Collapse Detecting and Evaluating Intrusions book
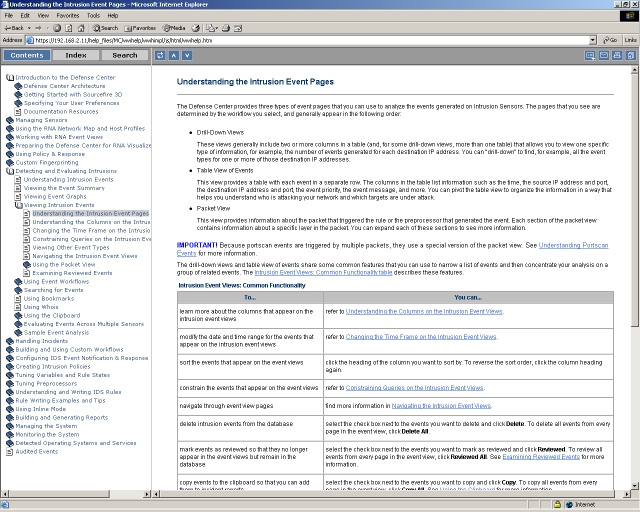 [10, 171]
